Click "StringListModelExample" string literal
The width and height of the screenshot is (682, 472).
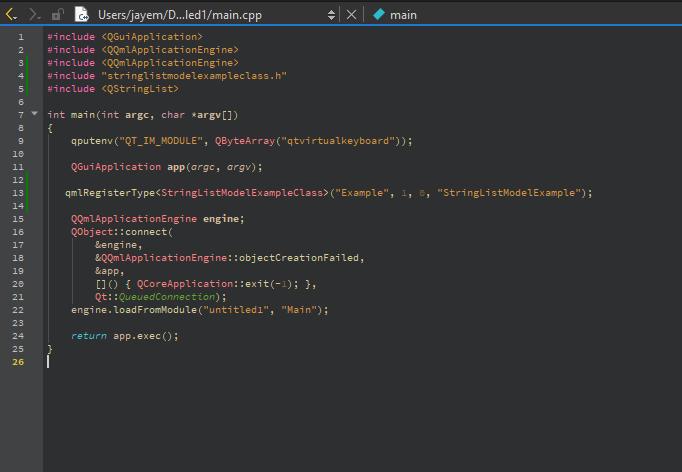[x=509, y=193]
